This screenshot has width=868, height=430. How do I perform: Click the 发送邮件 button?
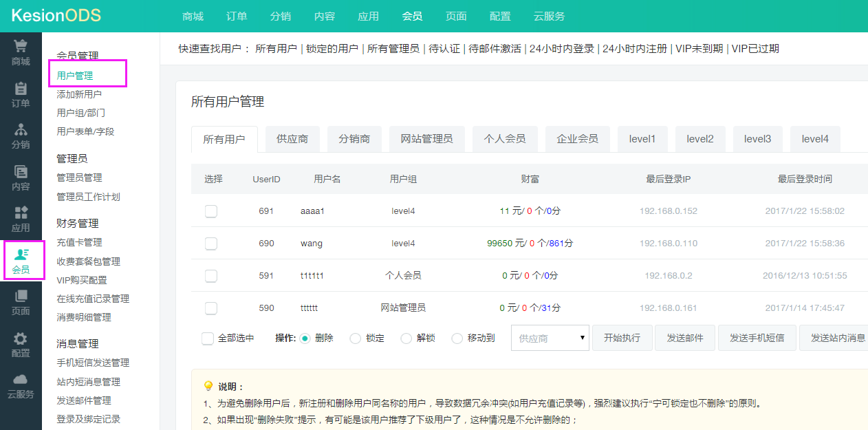[685, 338]
